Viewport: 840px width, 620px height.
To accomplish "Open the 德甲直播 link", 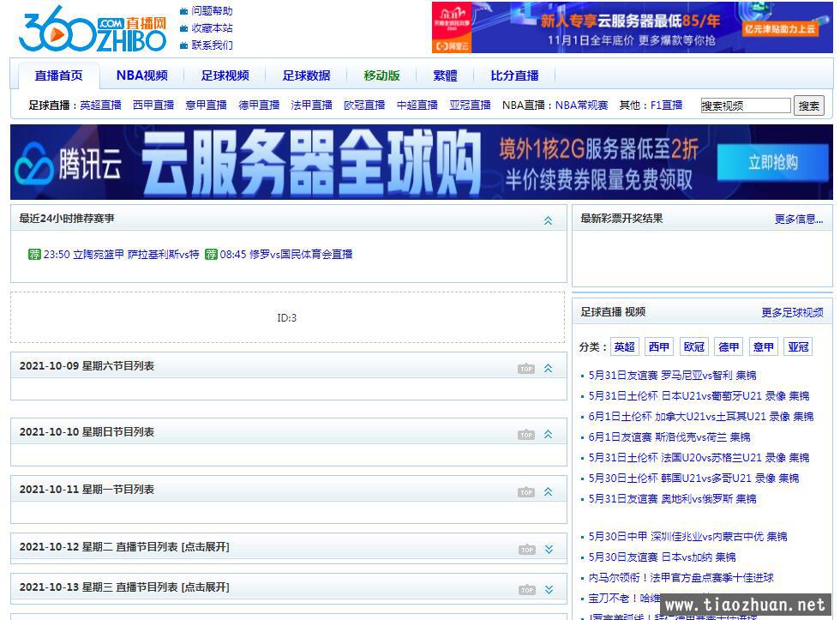I will (x=259, y=105).
